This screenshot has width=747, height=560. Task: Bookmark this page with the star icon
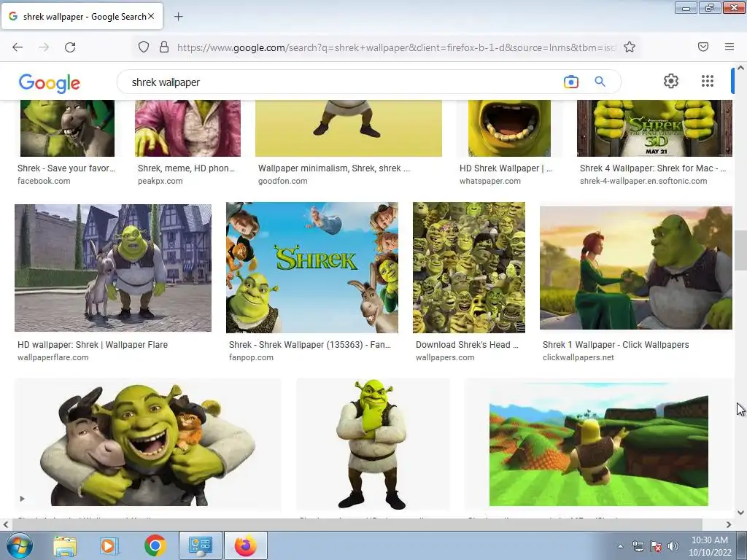point(630,47)
